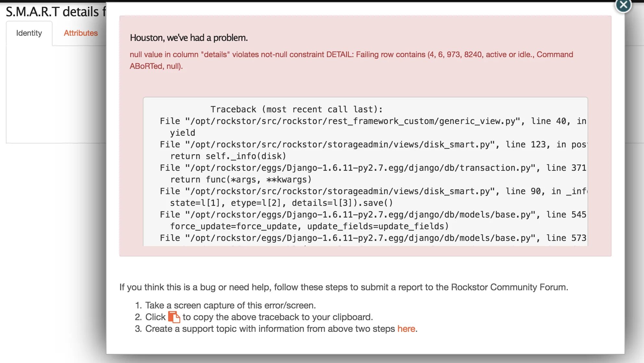Click the base.py line 573 traceback entry
644x363 pixels.
pos(373,238)
